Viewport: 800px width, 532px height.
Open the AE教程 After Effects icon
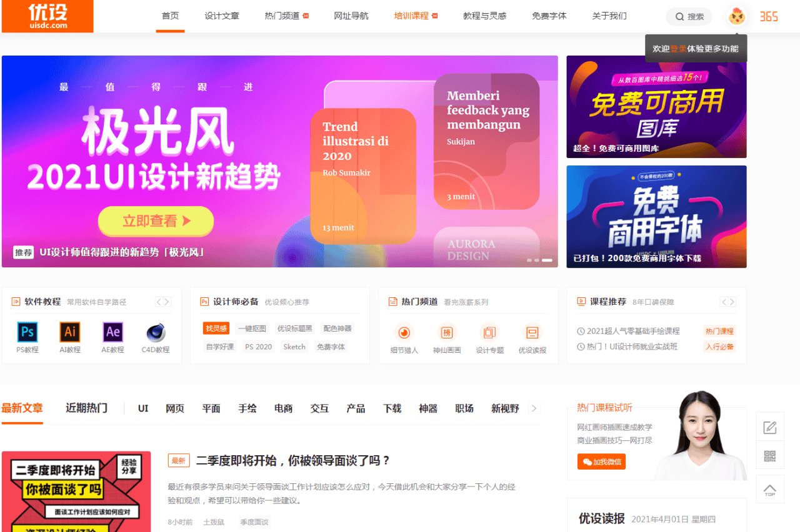112,332
